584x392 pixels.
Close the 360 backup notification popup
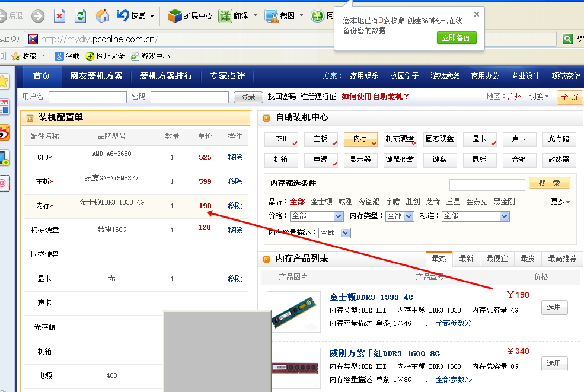476,14
